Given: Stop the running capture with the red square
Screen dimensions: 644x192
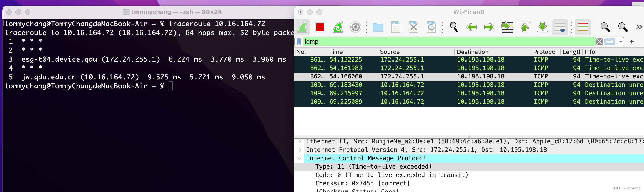Looking at the screenshot, I should click(x=320, y=27).
